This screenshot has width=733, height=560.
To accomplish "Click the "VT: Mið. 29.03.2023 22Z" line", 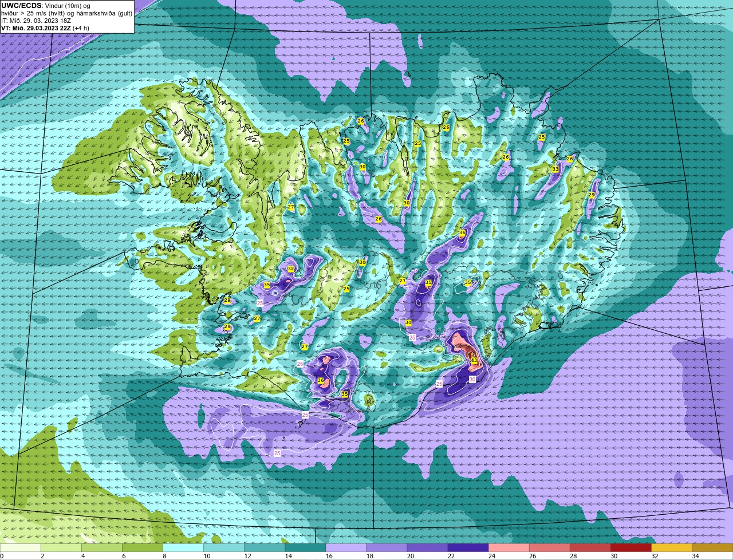I will tap(36, 28).
